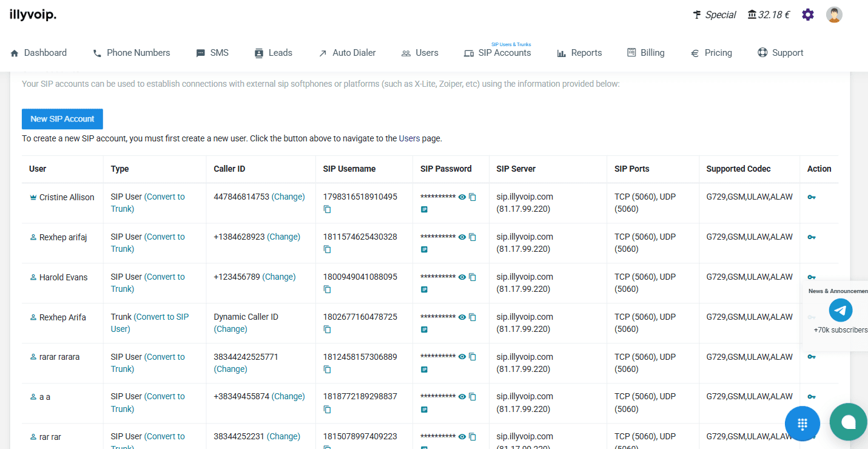The width and height of the screenshot is (868, 449).
Task: Convert Harold Evans to Trunk
Action: coord(164,277)
